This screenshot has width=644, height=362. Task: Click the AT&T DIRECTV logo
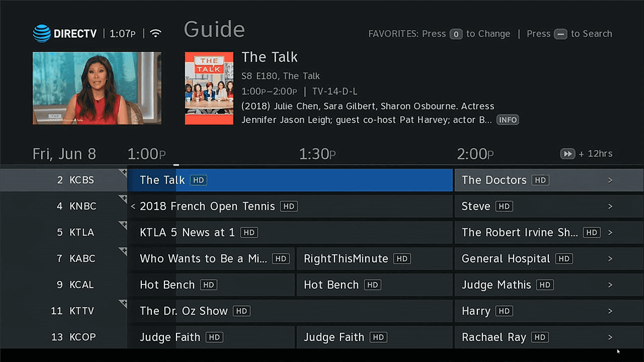(64, 34)
